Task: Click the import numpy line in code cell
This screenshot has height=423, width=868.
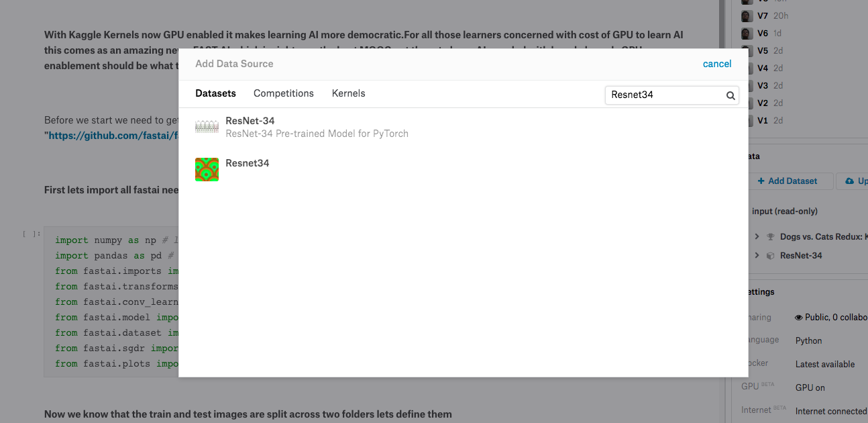Action: pos(116,240)
